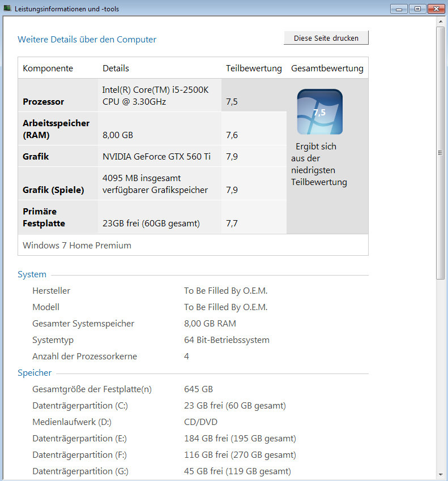Click the Gesamter Systemspeicher label
Viewport: 448px width, 481px height.
pyautogui.click(x=83, y=323)
